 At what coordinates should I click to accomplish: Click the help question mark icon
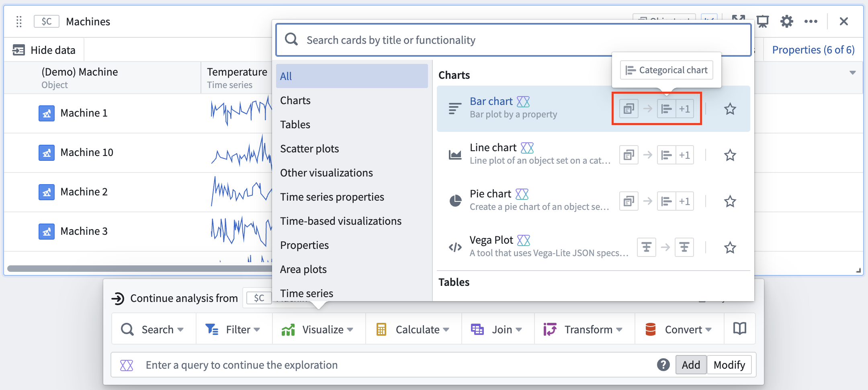663,365
